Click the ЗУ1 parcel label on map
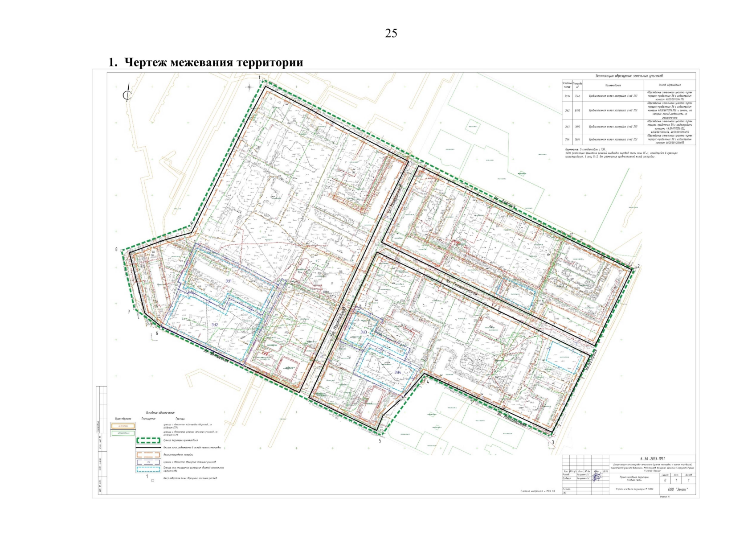 point(229,281)
